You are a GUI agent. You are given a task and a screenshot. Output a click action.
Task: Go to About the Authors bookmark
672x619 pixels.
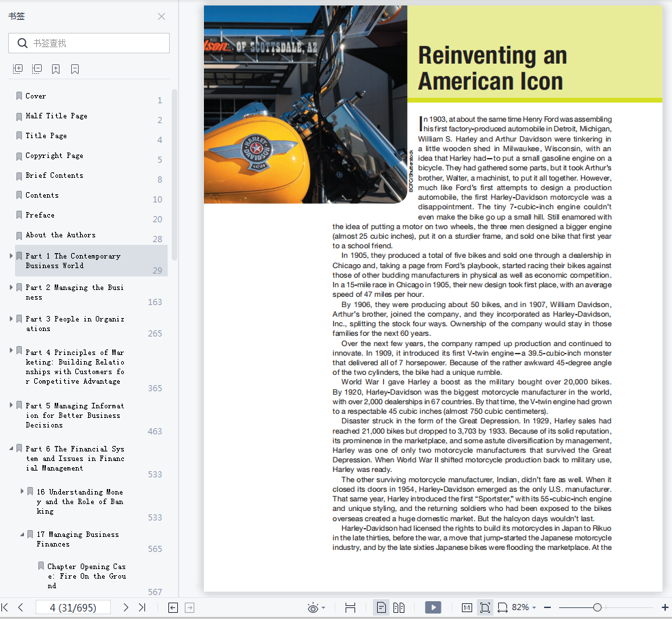[x=60, y=235]
